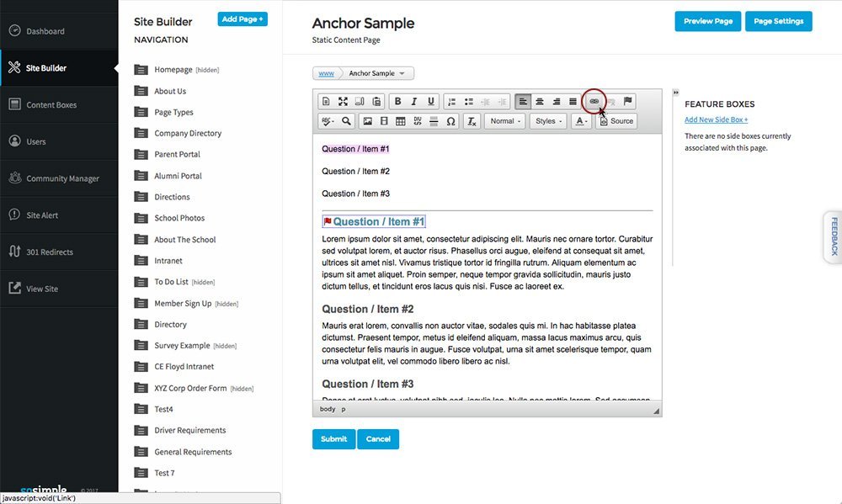Center align the text
The width and height of the screenshot is (842, 504).
[540, 102]
